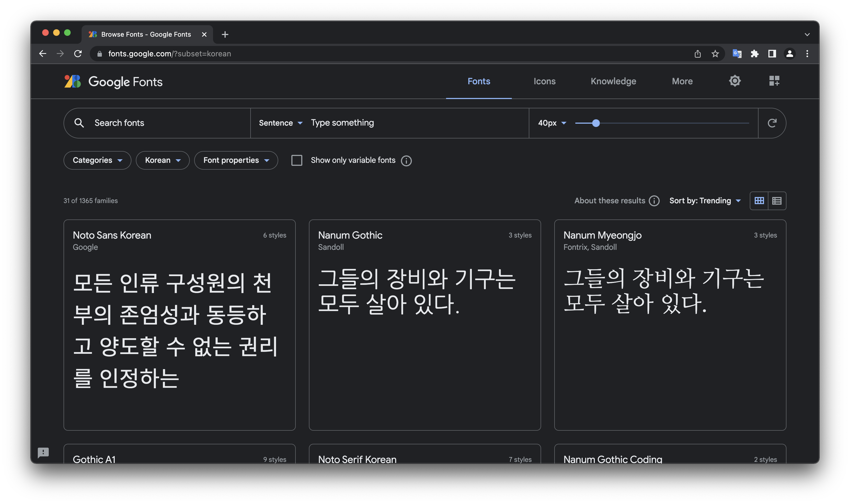Expand the Categories filter dropdown
The height and width of the screenshot is (504, 850).
97,160
